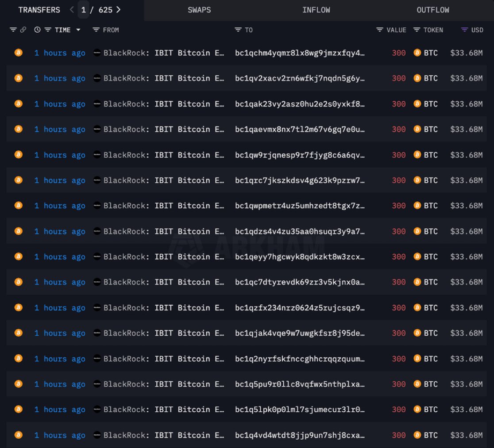The image size is (494, 448).
Task: Click 300 value in bc1qchm4yqmr8lx row
Action: click(x=398, y=53)
